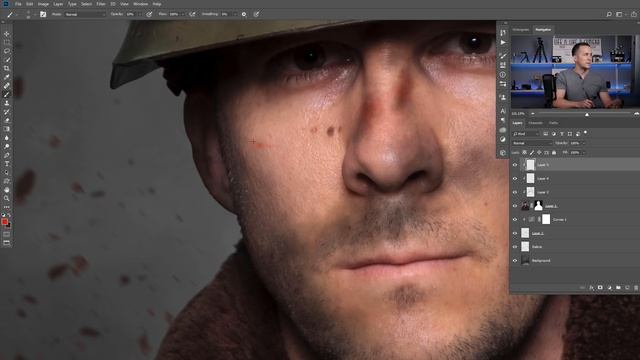Select the Horizontal Type tool
This screenshot has height=360, width=640.
(x=7, y=164)
